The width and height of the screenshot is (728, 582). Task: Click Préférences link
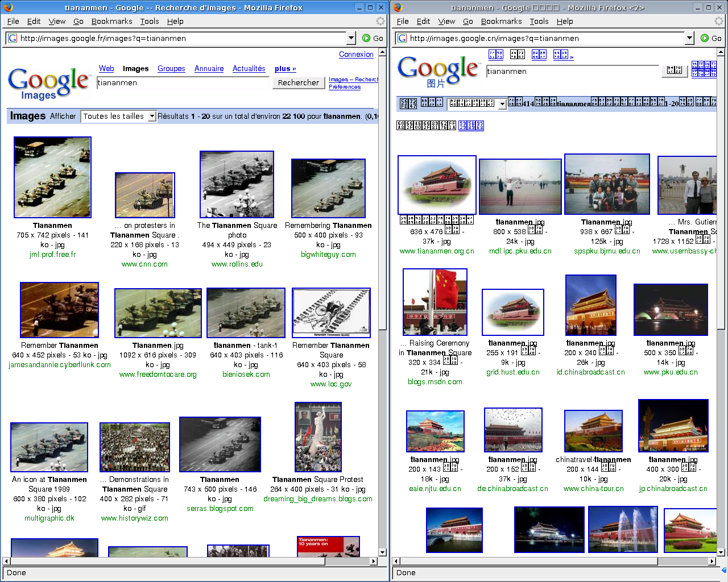tap(345, 87)
